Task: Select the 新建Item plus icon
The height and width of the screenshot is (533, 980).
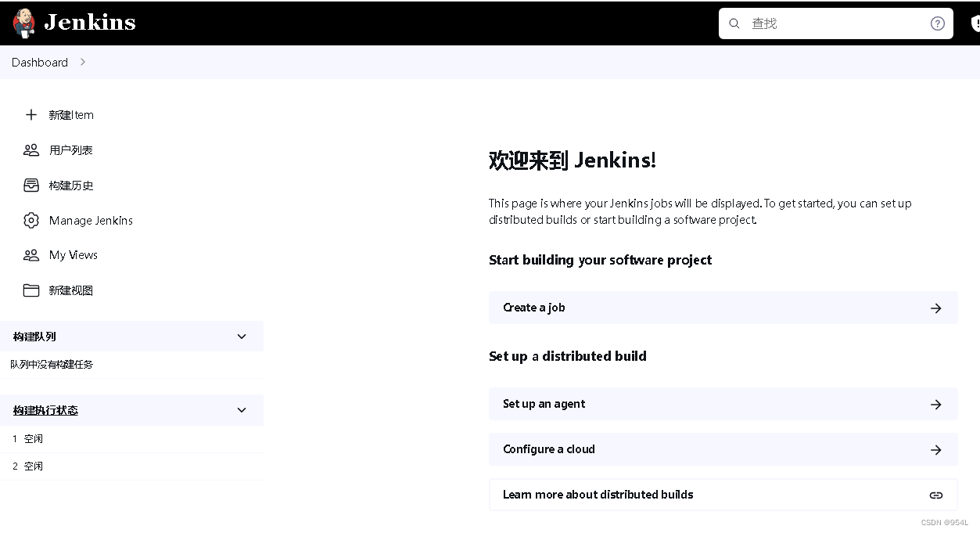Action: (31, 114)
